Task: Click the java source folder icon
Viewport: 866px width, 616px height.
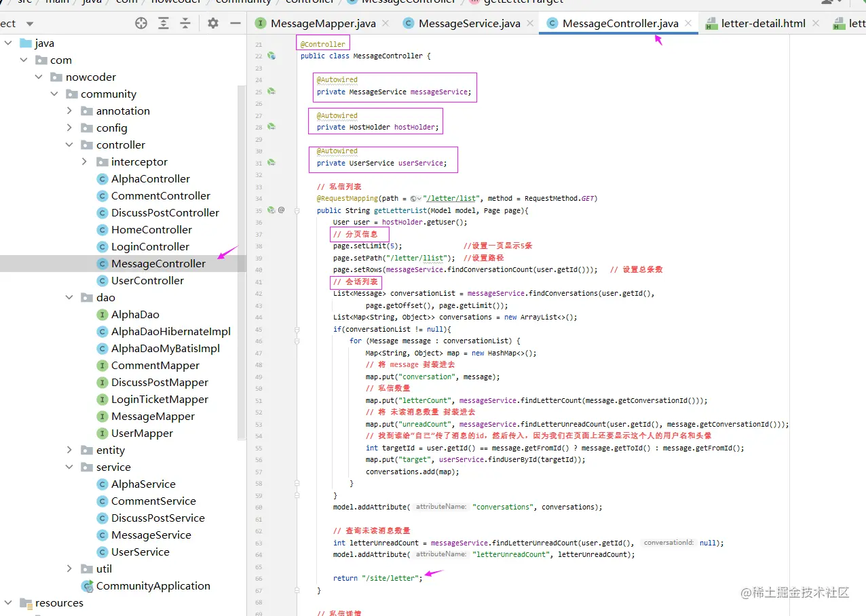Action: [26, 43]
